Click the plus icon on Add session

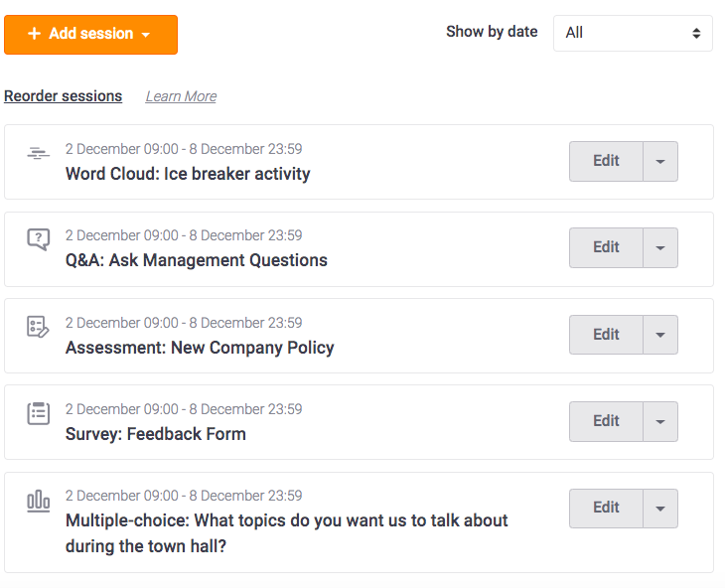point(34,34)
